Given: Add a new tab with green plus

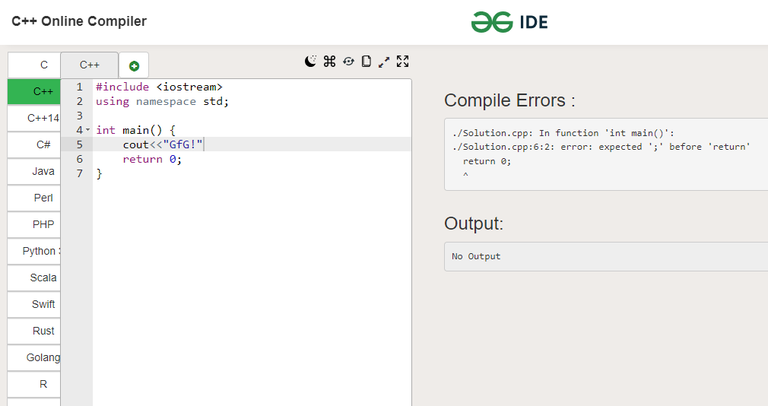Looking at the screenshot, I should pos(134,66).
